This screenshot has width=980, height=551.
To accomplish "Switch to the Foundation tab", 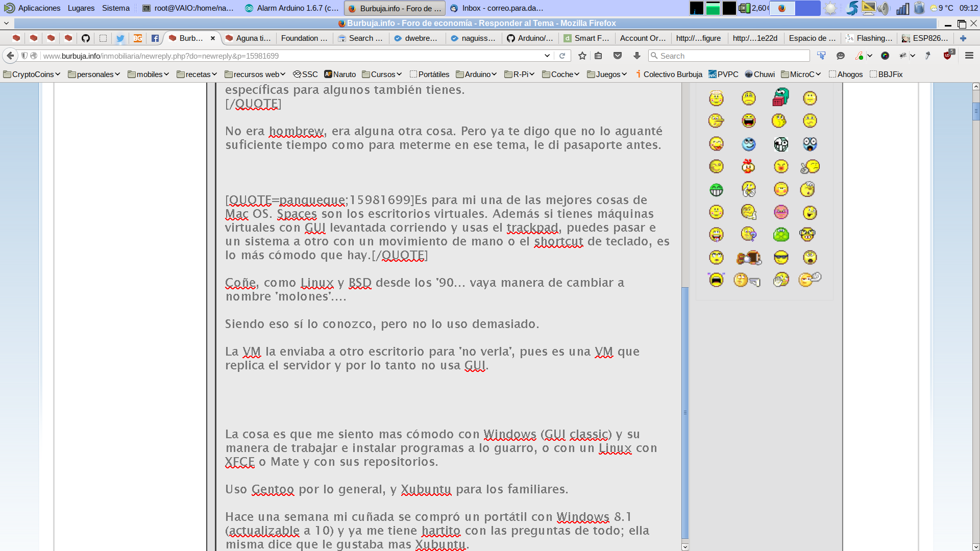I will point(304,38).
